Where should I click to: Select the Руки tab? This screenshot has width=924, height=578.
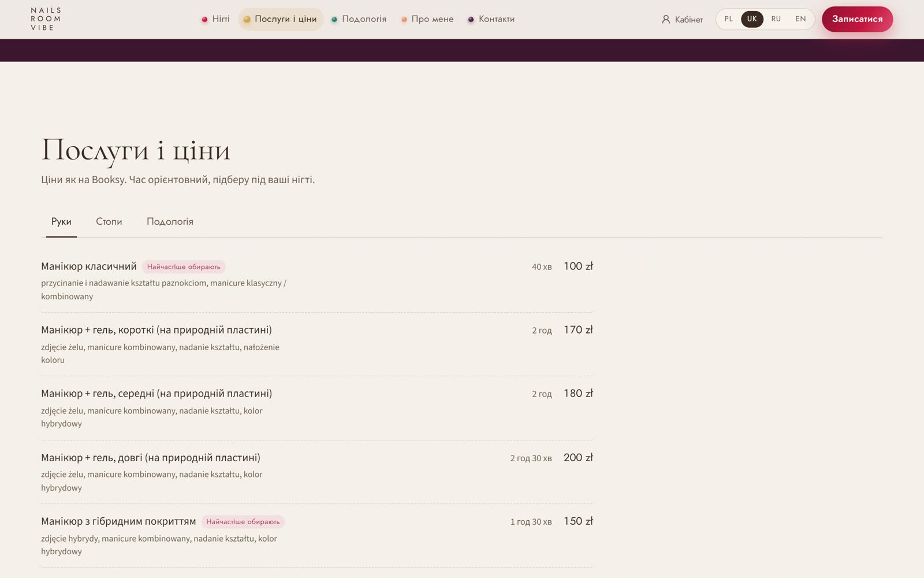61,222
